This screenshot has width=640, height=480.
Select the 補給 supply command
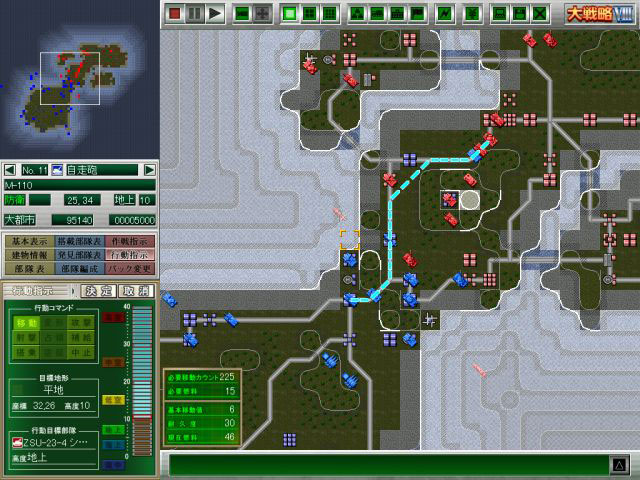point(82,338)
